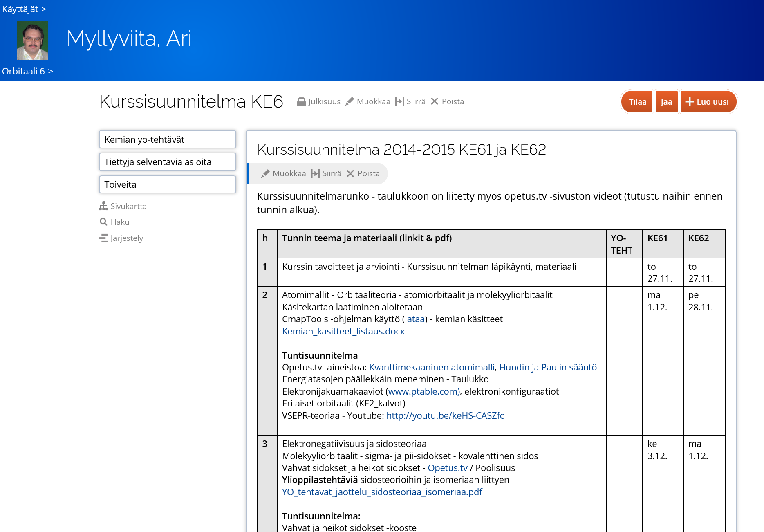Click Kurssisuunnitelma 2014-2015 KE61 ja KE62 heading
This screenshot has height=532, width=764.
401,150
